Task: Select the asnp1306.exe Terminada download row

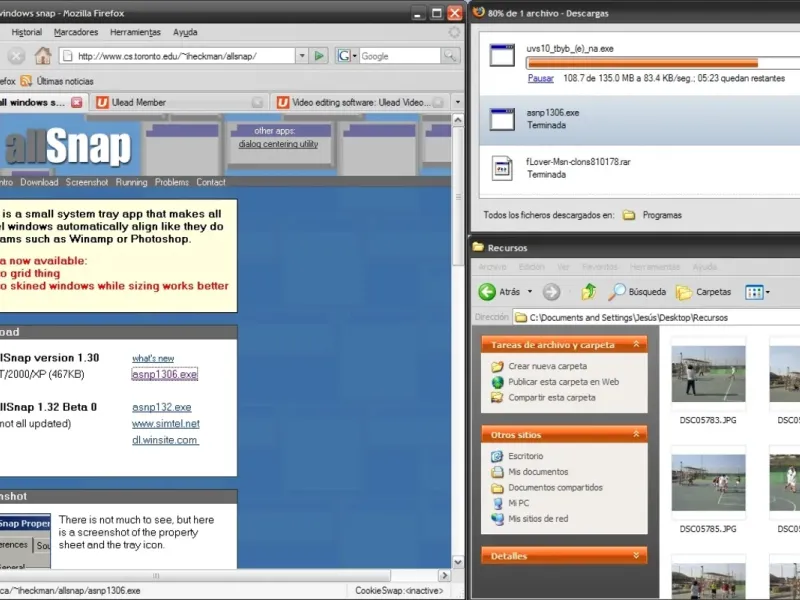Action: tap(640, 120)
